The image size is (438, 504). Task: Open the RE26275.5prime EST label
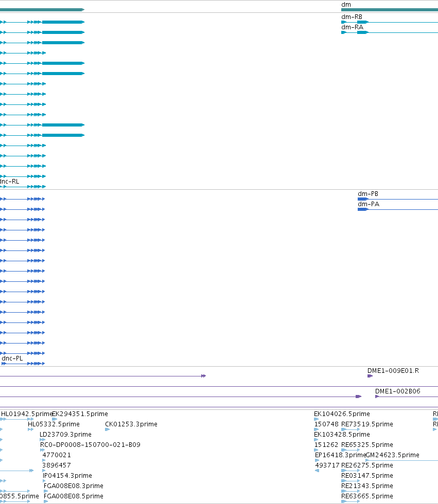pos(367,465)
